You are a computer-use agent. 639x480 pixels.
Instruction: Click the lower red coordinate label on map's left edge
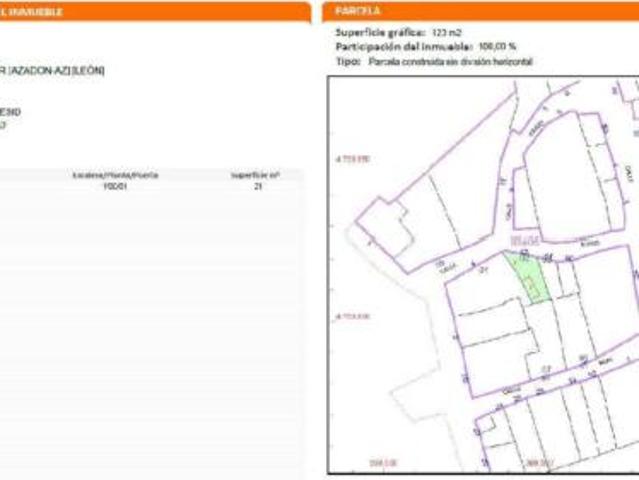click(x=353, y=316)
